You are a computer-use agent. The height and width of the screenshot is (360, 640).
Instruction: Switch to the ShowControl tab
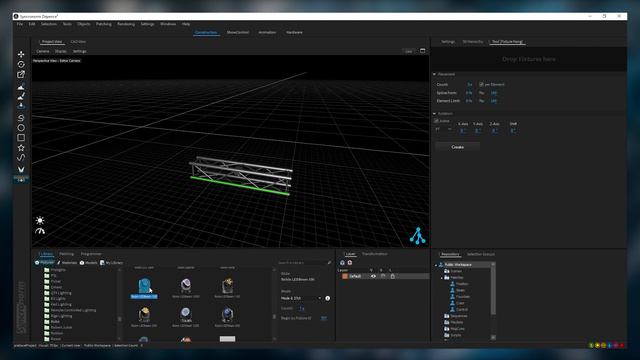click(238, 32)
